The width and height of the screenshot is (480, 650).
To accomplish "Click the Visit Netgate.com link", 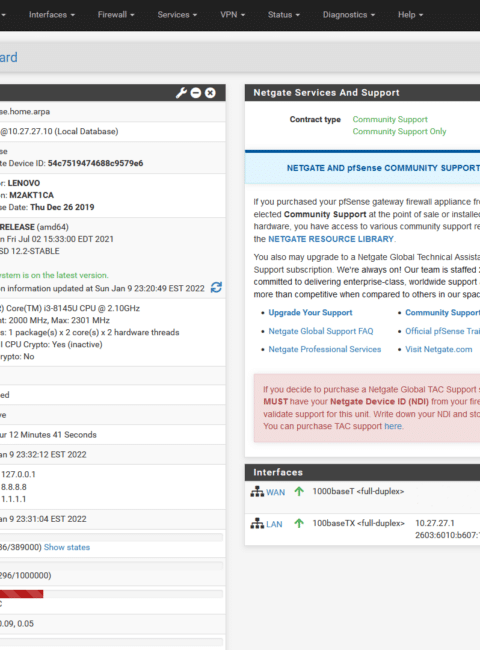I will [439, 349].
